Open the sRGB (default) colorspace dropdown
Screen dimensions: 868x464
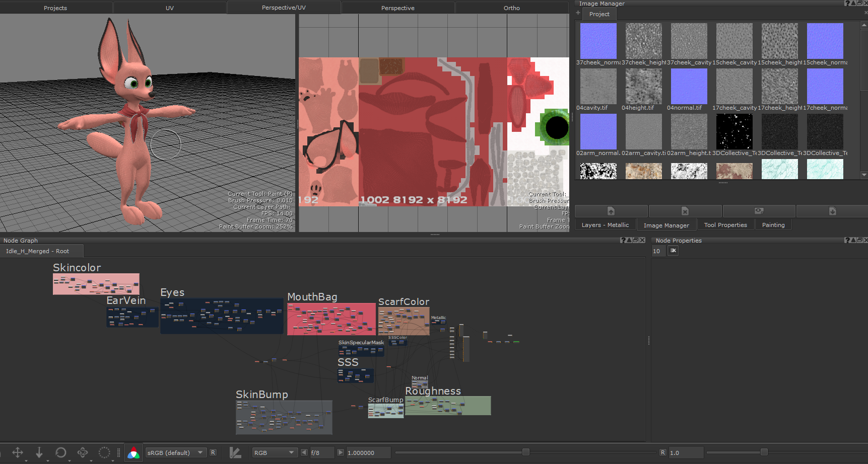[x=175, y=452]
